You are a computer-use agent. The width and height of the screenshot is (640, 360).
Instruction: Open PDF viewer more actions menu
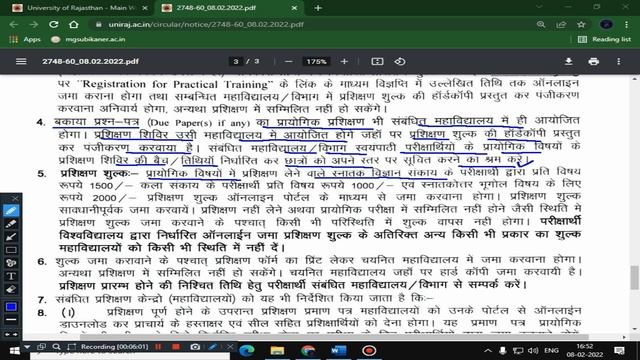[619, 61]
